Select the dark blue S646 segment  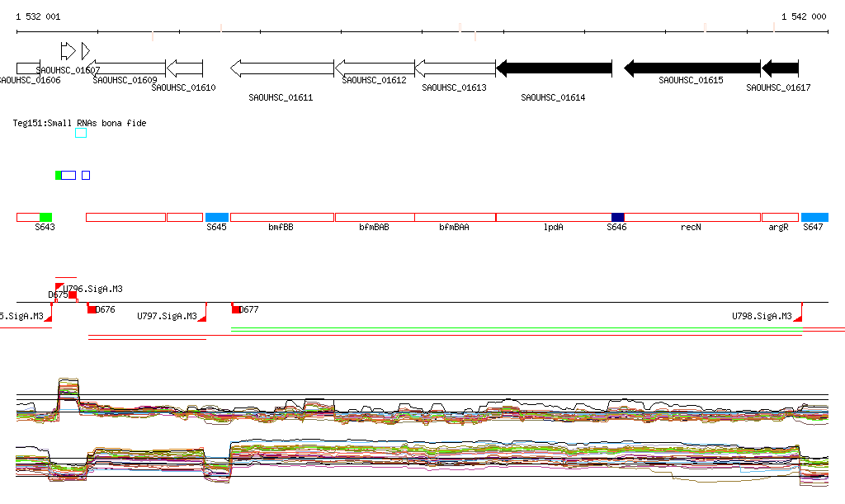pos(617,218)
